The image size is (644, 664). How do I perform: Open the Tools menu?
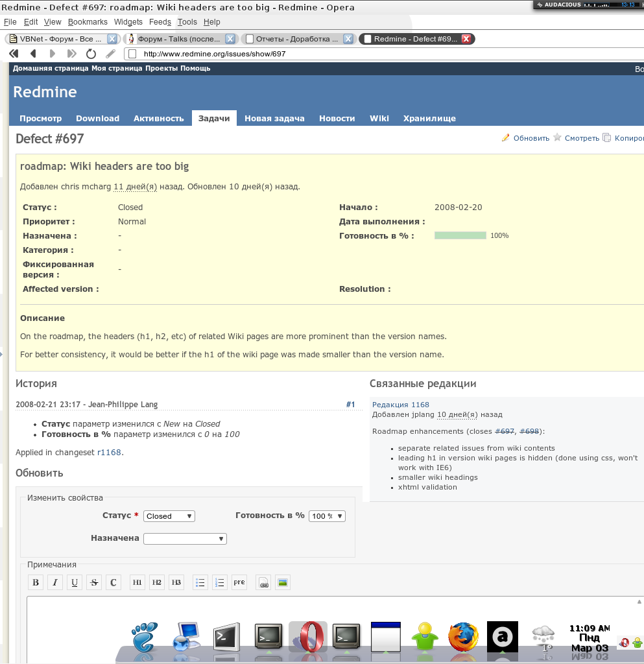click(x=187, y=22)
